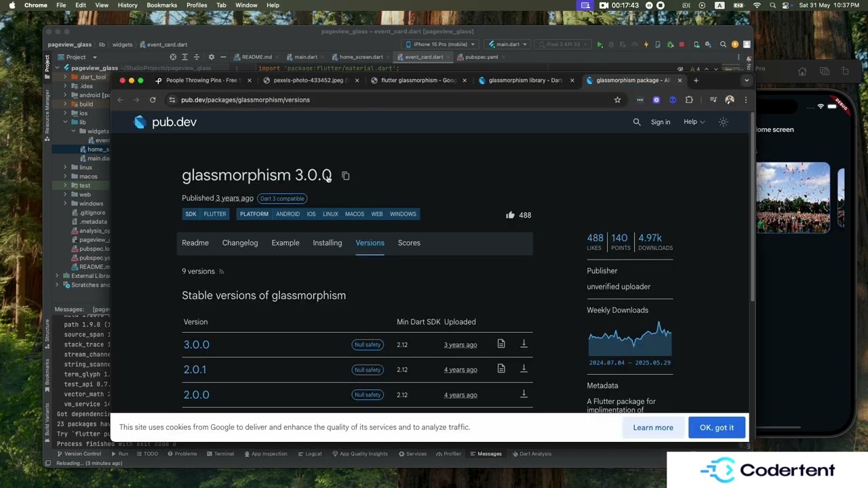Image resolution: width=868 pixels, height=488 pixels.
Task: Go to the pub.dev home logo
Action: (x=165, y=122)
